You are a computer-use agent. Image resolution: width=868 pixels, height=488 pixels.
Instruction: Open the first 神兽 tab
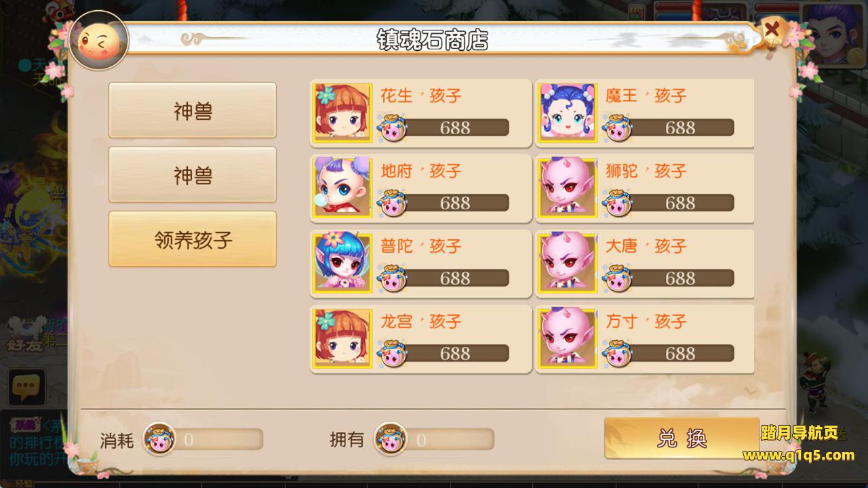tap(193, 110)
